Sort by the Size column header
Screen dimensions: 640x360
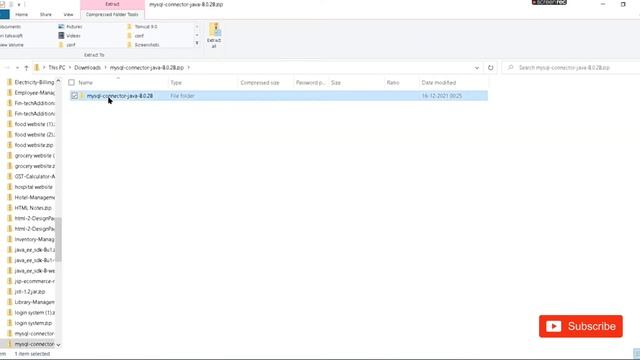click(356, 82)
